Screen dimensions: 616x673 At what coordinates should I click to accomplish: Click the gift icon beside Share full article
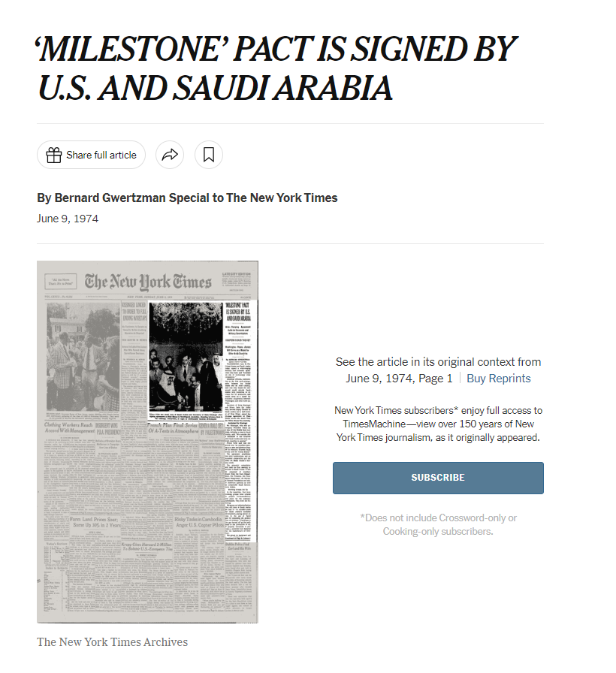click(x=53, y=155)
